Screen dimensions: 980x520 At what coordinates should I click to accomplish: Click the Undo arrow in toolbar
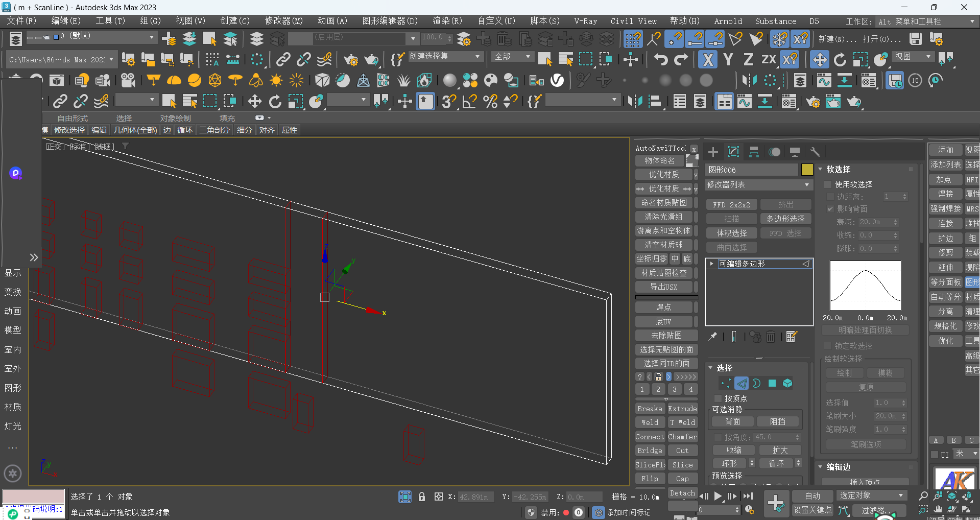[661, 60]
